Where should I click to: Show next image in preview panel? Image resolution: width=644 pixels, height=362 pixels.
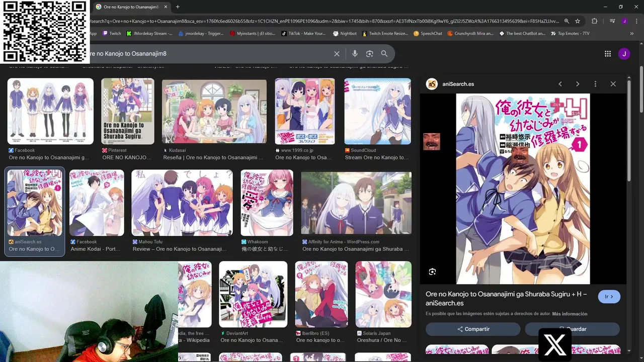pyautogui.click(x=578, y=84)
